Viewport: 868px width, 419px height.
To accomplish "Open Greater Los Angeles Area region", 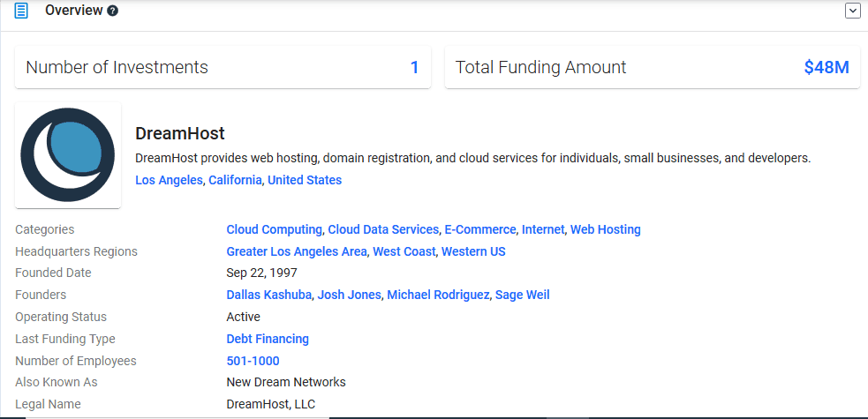I will 296,251.
